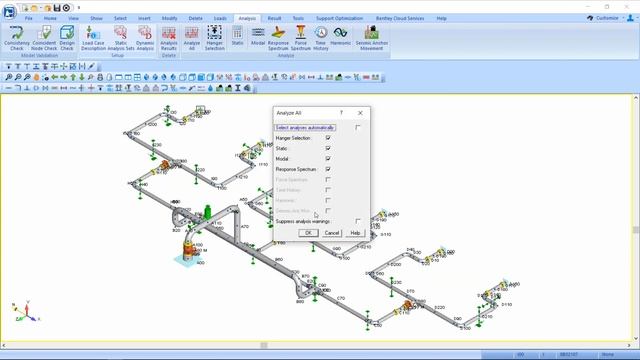
Task: Click OK in Analyze All dialog
Action: tap(308, 233)
